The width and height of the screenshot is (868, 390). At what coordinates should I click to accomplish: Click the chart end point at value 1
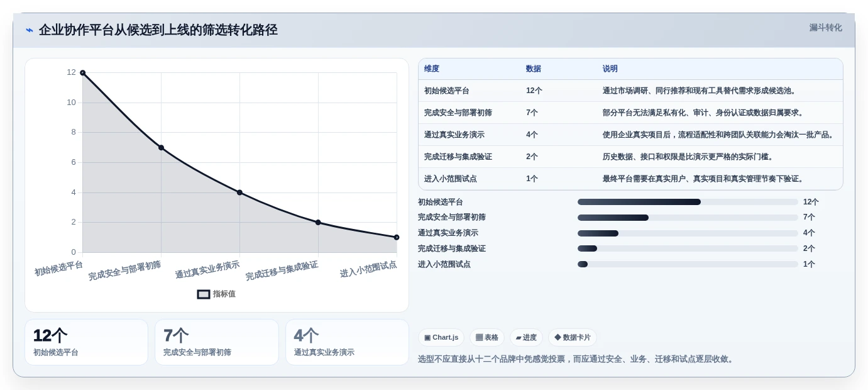pyautogui.click(x=397, y=237)
